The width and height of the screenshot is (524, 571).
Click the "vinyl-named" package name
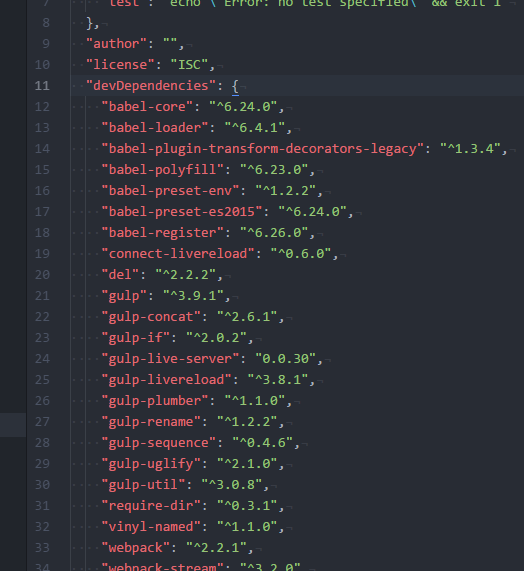pos(151,527)
